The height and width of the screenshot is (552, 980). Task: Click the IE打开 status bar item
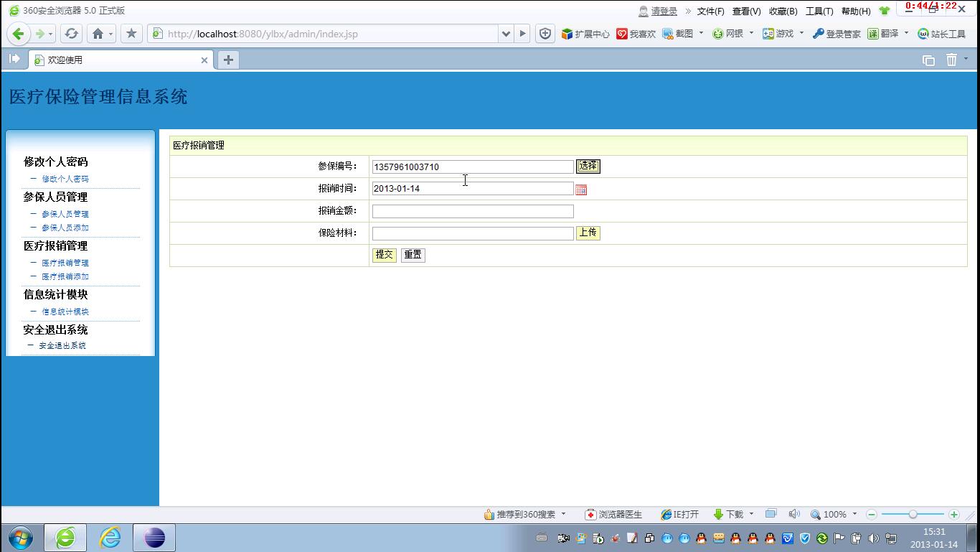(x=680, y=515)
